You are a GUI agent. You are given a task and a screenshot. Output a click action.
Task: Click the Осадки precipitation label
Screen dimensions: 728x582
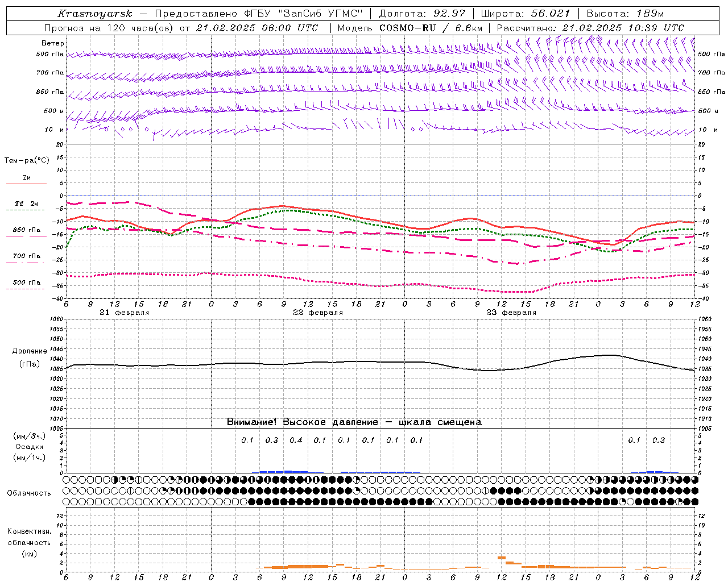tap(29, 447)
